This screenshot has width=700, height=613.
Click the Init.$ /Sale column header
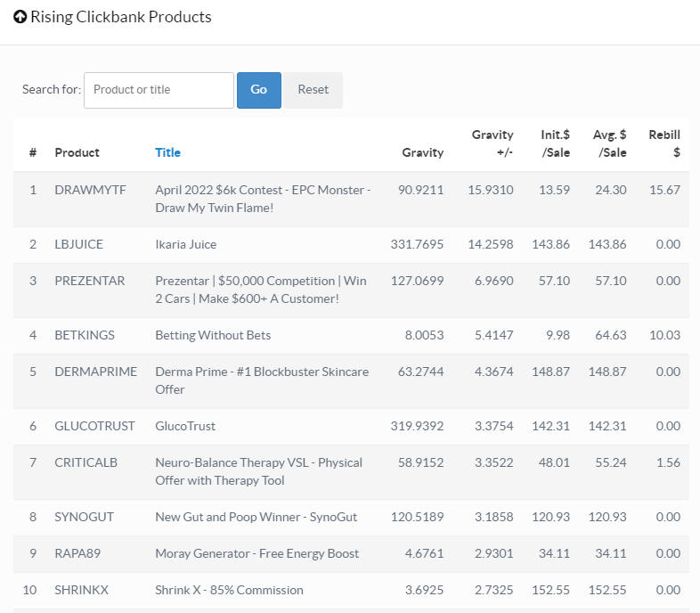pyautogui.click(x=556, y=143)
